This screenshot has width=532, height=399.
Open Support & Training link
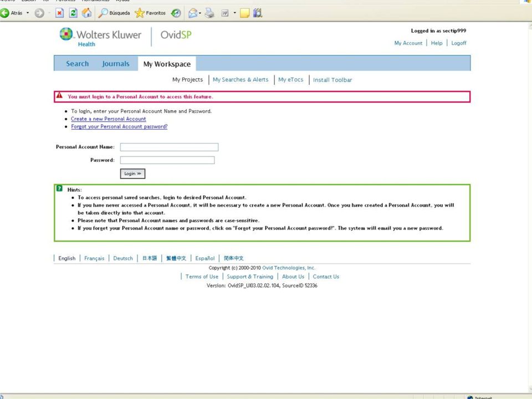click(x=250, y=277)
